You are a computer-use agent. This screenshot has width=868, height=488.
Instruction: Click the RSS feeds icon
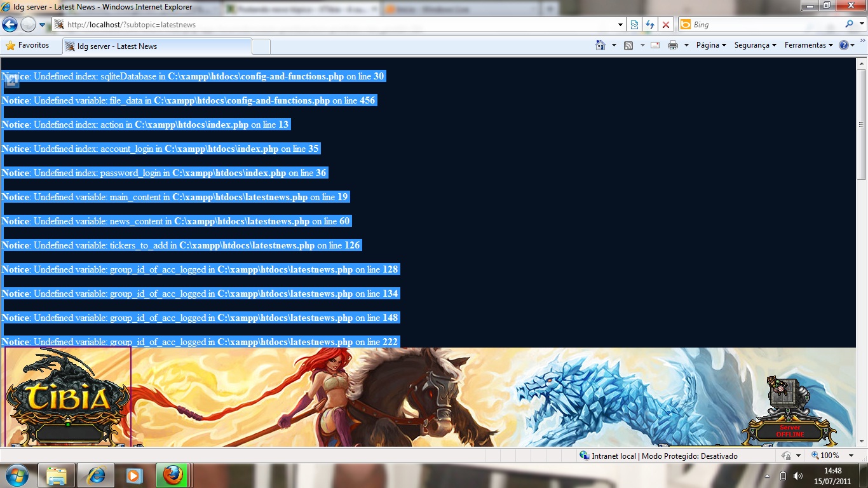(628, 45)
